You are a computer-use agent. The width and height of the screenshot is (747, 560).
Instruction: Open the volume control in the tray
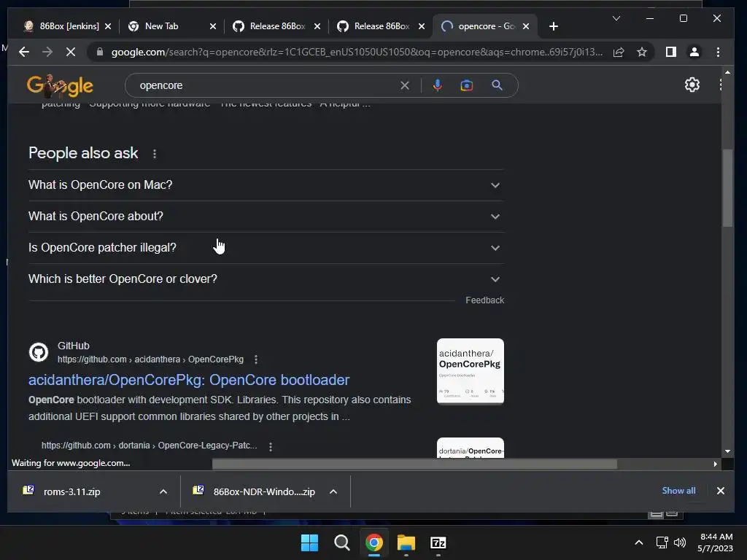coord(680,542)
